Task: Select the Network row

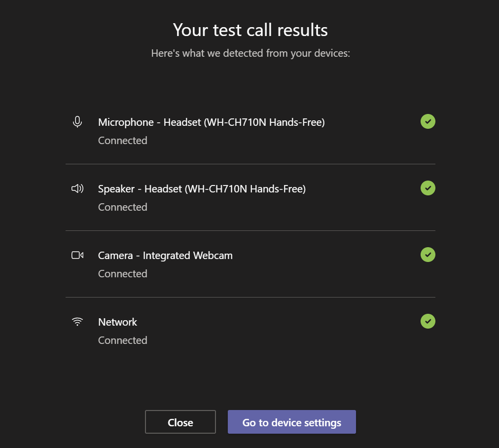Action: coord(118,322)
